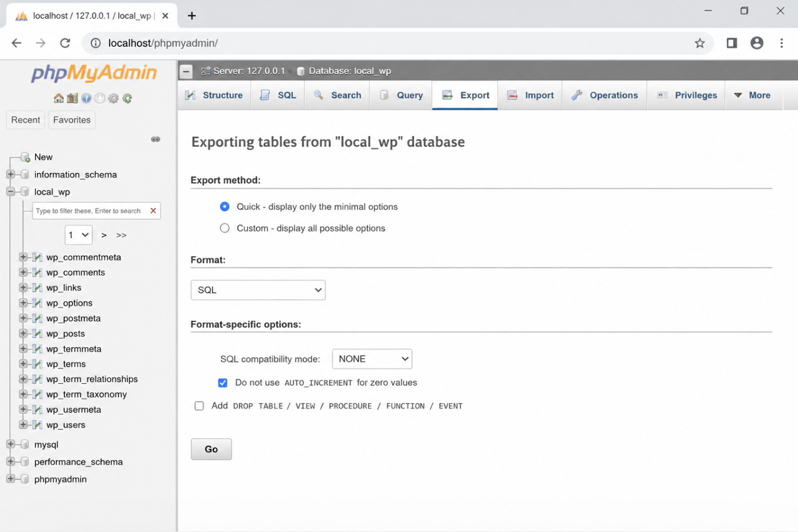
Task: Collapse the local_wp database node
Action: tap(10, 192)
